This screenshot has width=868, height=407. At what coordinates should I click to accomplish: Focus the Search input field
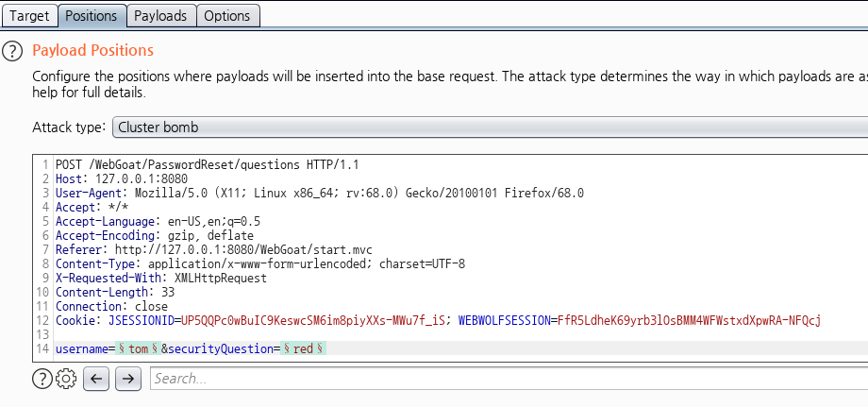point(508,379)
